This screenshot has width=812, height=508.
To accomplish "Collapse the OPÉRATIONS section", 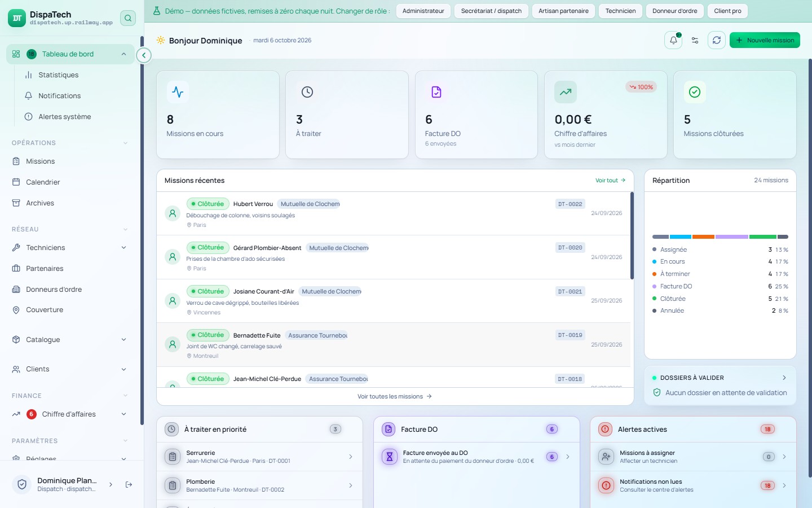I will pos(125,143).
